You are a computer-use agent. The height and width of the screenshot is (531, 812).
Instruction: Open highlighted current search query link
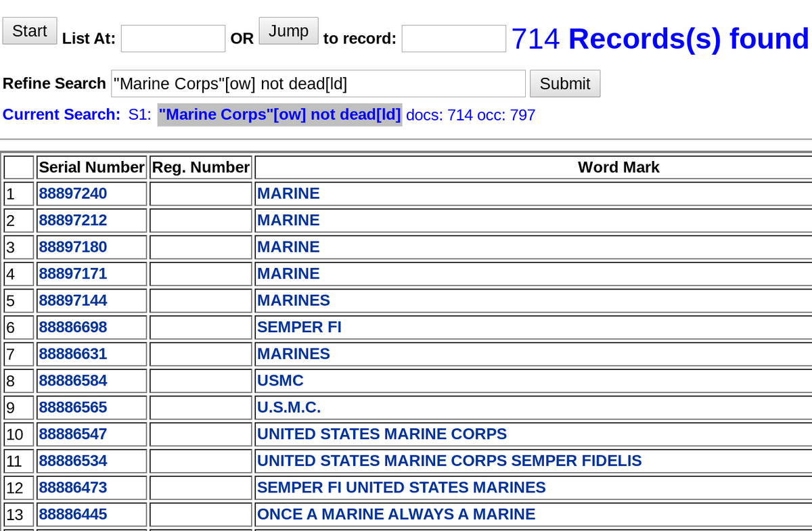279,115
